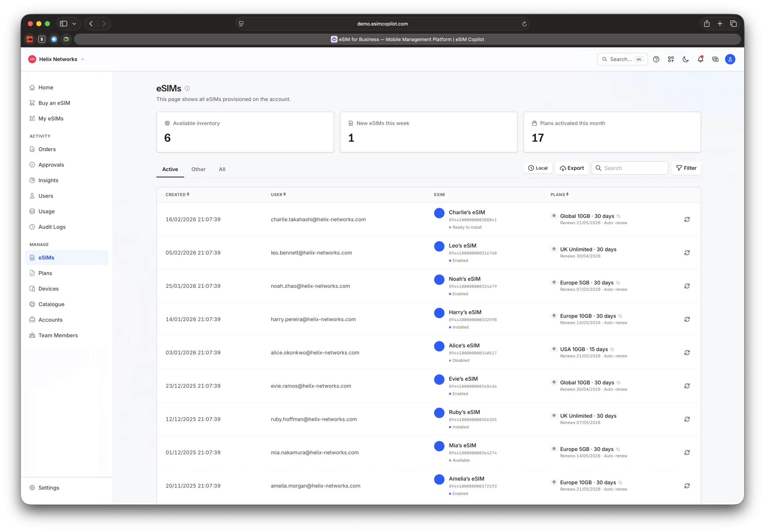Screen dimensions: 765x532
Task: Sort table by Created column
Action: point(177,194)
